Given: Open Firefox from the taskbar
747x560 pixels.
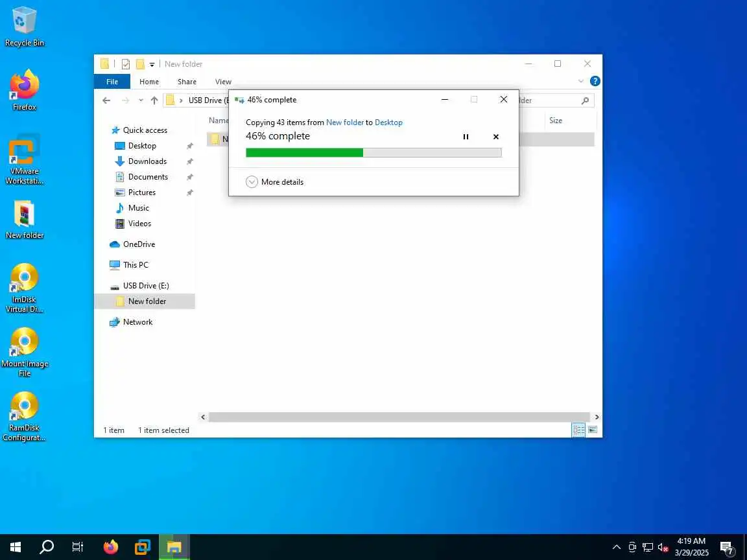Looking at the screenshot, I should point(110,547).
